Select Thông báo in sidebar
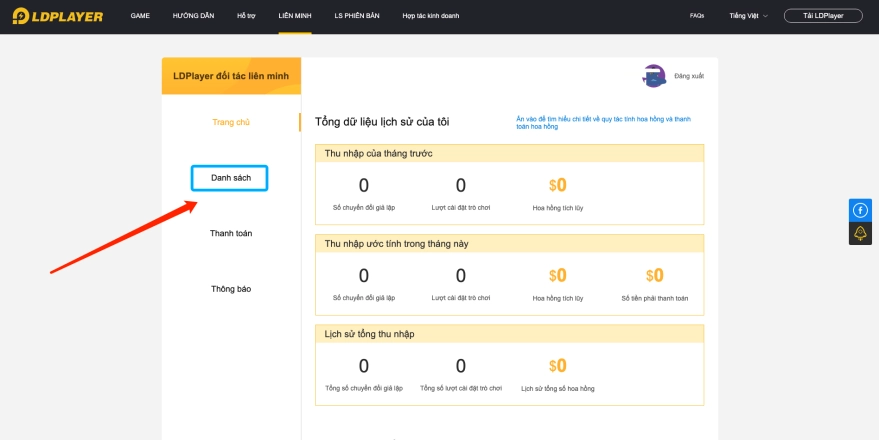Image resolution: width=879 pixels, height=440 pixels. click(x=231, y=289)
